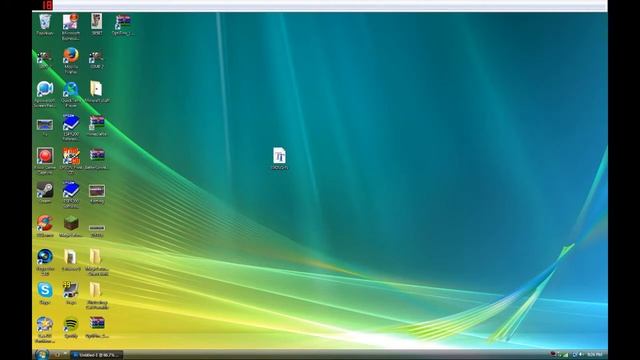
Task: Open the monitor icon below Apowersoft
Action: [45, 127]
